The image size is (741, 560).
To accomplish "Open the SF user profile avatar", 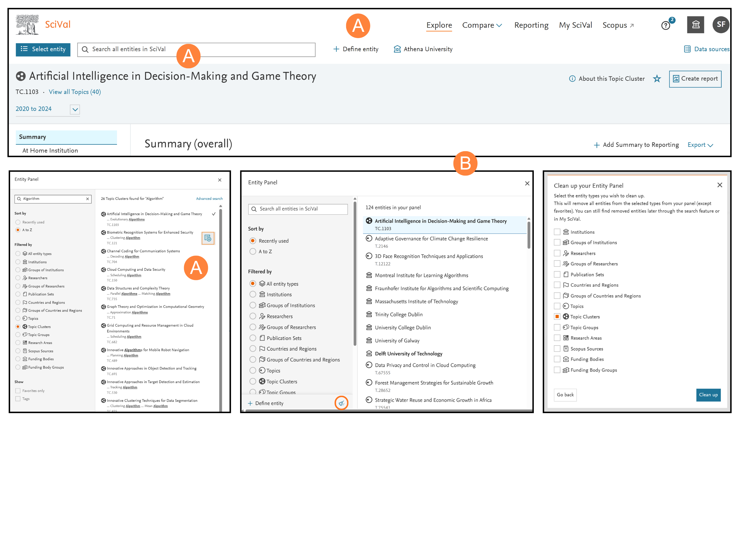I will (x=720, y=24).
